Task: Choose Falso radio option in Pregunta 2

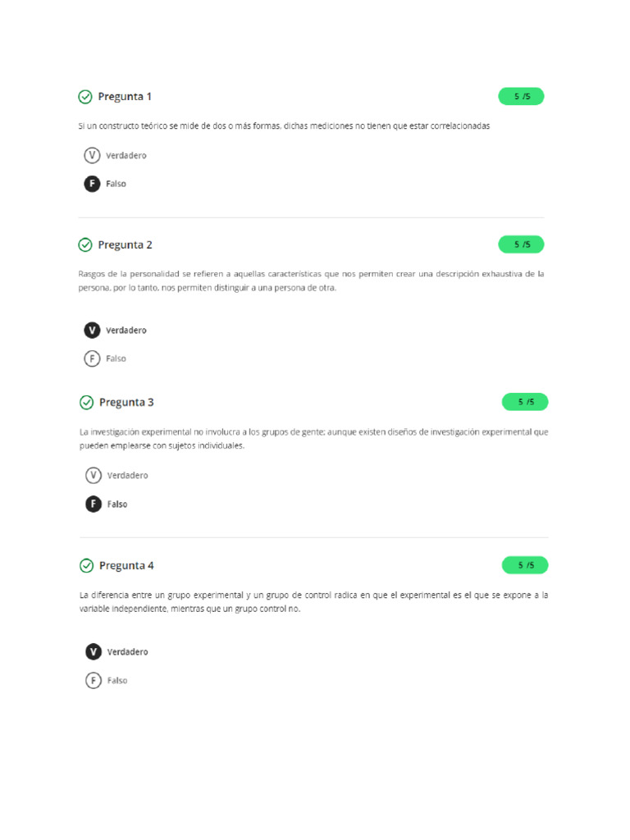Action: coord(92,358)
